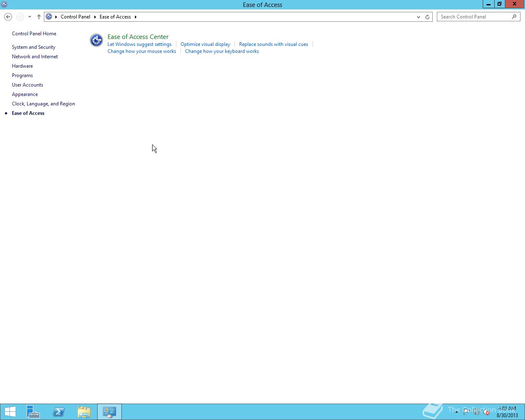
Task: Open Let Windows suggest settings
Action: point(139,44)
